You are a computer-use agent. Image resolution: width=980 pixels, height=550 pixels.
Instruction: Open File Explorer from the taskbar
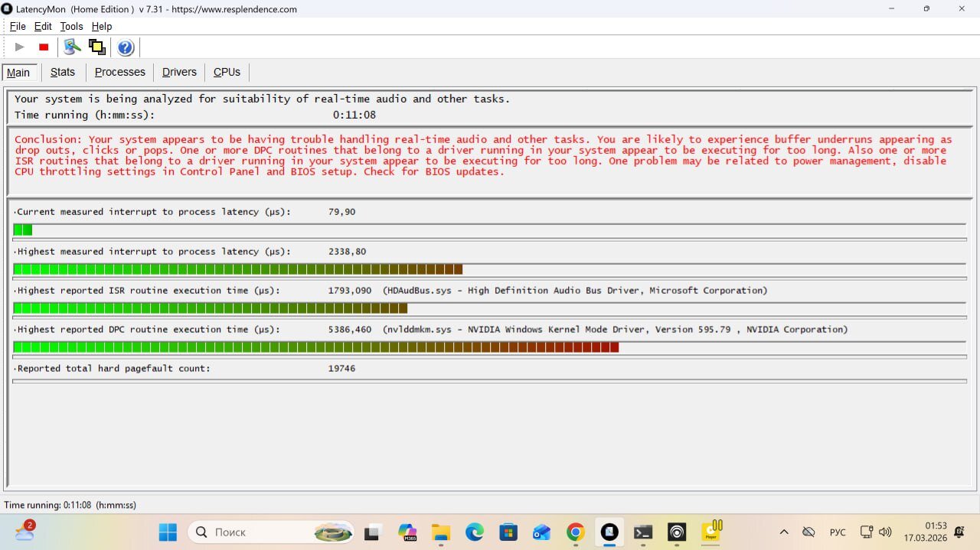pyautogui.click(x=440, y=532)
